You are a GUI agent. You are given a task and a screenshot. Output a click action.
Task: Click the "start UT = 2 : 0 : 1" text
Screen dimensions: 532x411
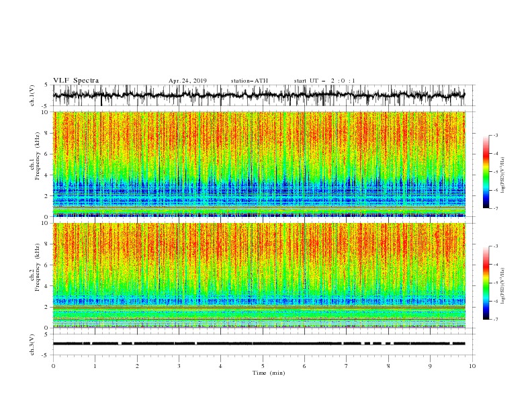[324, 81]
